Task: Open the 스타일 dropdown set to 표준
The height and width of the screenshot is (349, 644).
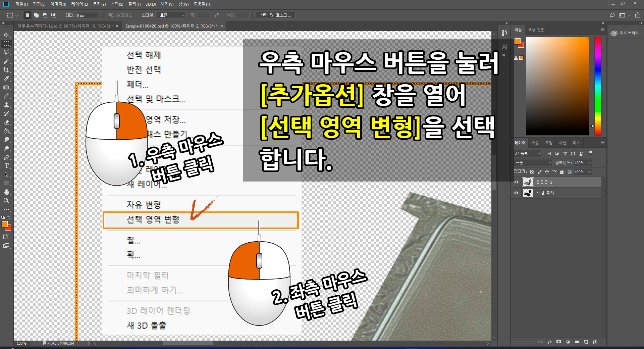Action: pos(172,15)
